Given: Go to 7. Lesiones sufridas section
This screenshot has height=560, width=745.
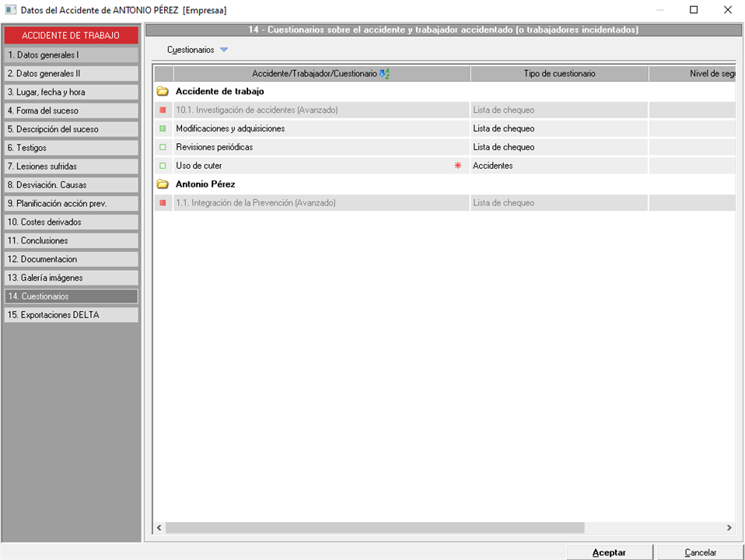Looking at the screenshot, I should [x=71, y=166].
